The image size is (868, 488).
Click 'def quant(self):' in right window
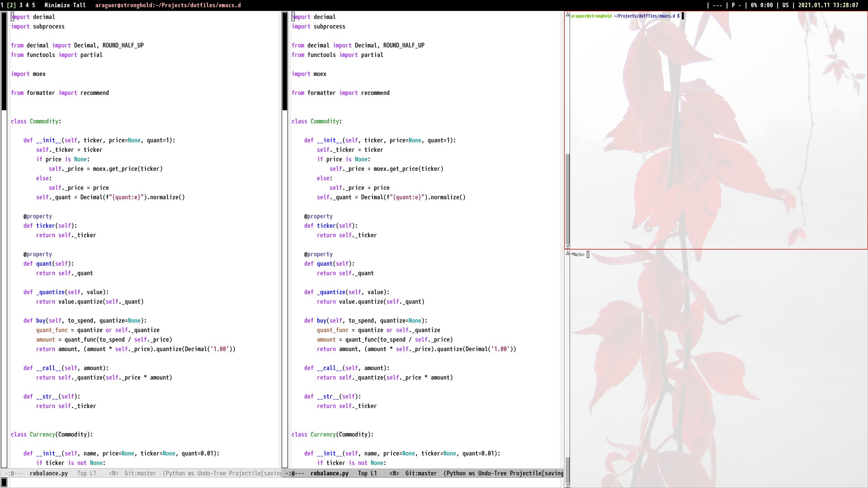pyautogui.click(x=330, y=263)
